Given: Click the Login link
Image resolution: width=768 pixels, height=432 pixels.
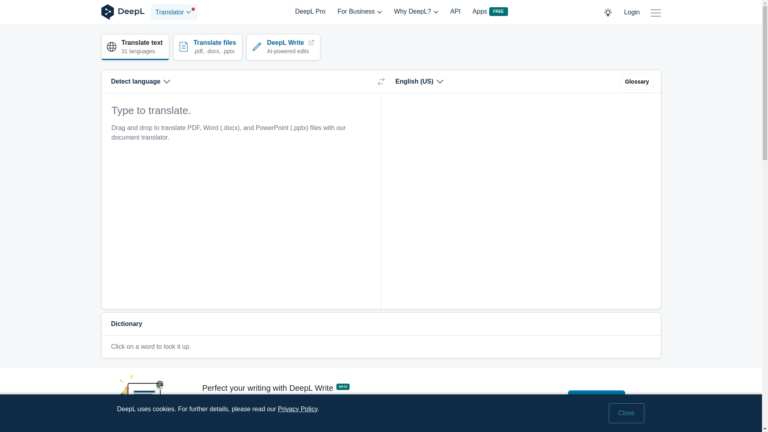Looking at the screenshot, I should pyautogui.click(x=631, y=12).
